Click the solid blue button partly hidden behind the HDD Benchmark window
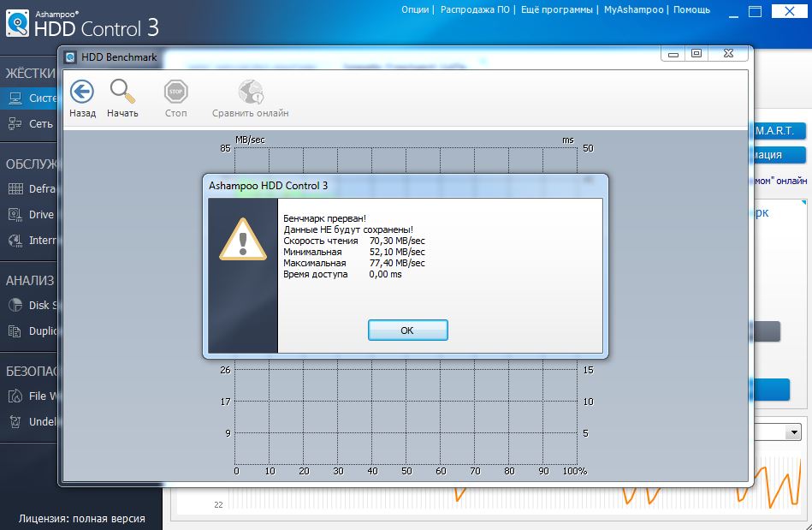 point(772,390)
